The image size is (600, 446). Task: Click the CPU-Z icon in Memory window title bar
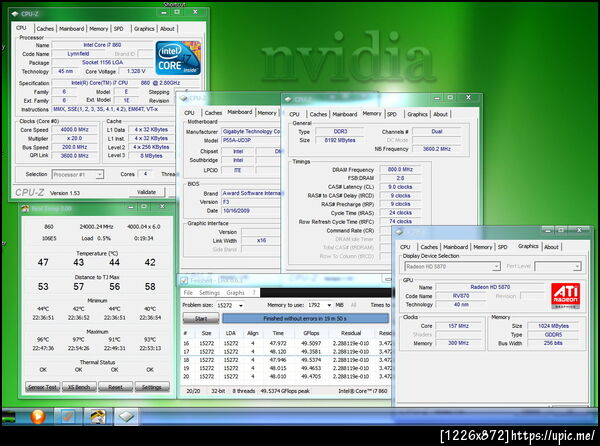(x=288, y=99)
